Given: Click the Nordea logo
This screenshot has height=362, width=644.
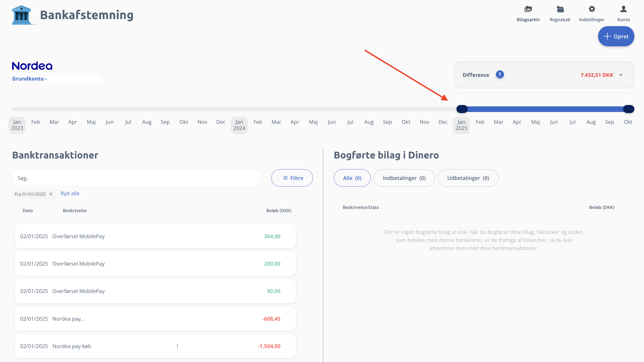Looking at the screenshot, I should 32,66.
